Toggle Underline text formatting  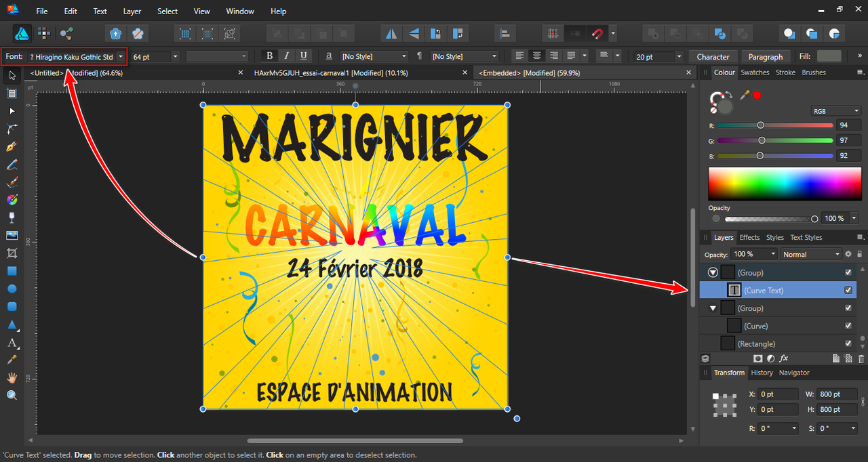[303, 56]
